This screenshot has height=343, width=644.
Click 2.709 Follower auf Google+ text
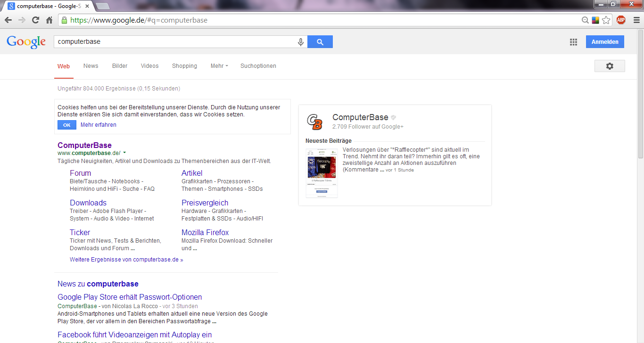(x=368, y=127)
